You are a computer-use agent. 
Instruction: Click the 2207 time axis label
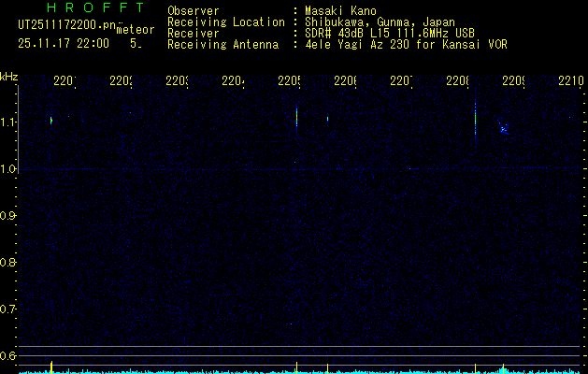tap(401, 80)
